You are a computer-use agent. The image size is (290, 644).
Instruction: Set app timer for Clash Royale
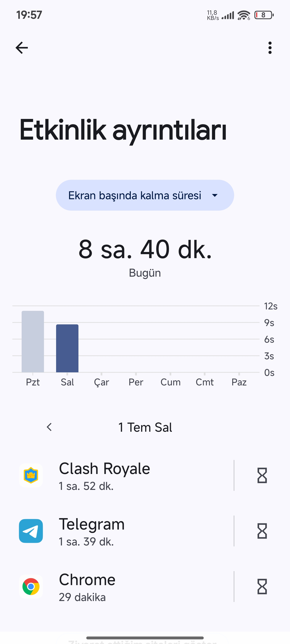tap(262, 475)
